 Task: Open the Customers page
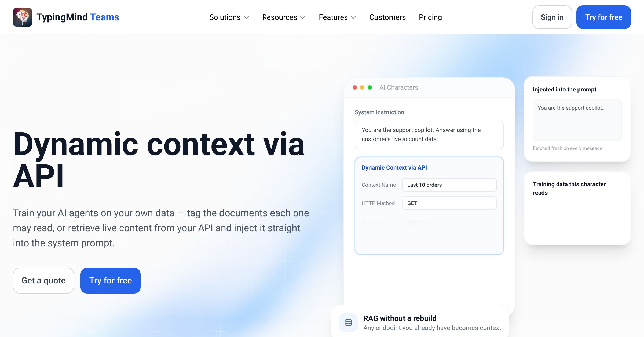pos(387,17)
